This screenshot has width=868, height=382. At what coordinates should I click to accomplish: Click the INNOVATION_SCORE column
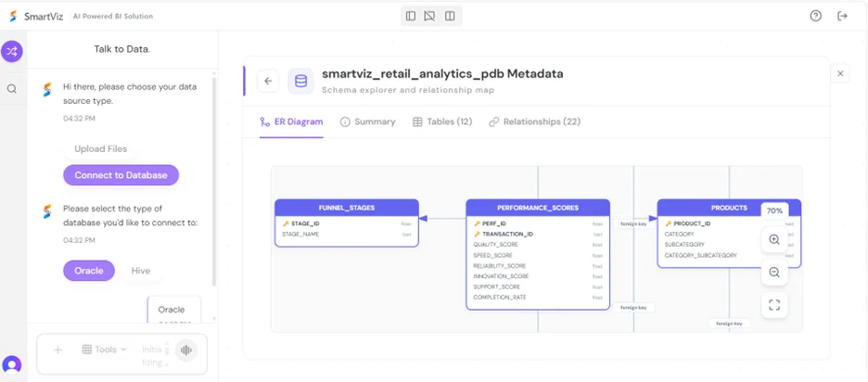(538, 276)
